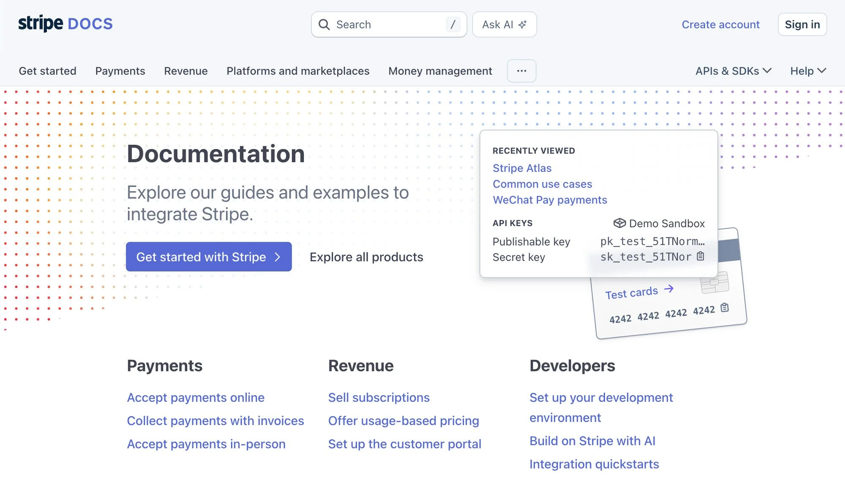Open Build on Stripe with AI link
Viewport: 845px width, 504px height.
[592, 441]
